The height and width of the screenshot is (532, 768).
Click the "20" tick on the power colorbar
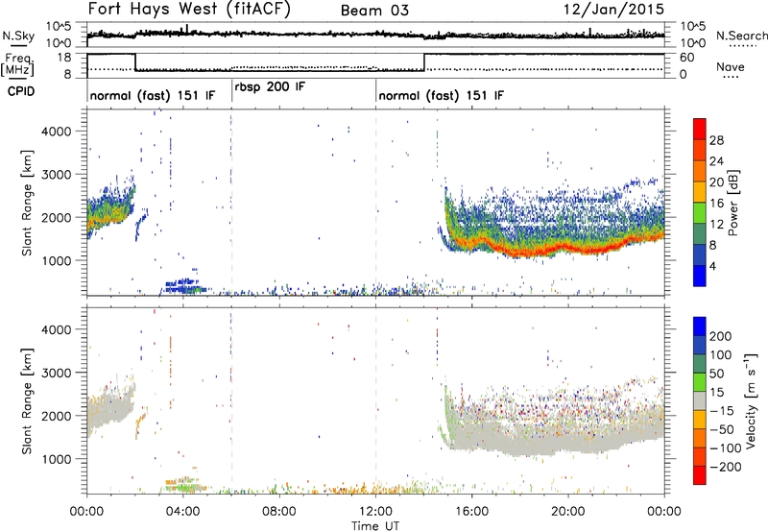(x=716, y=182)
